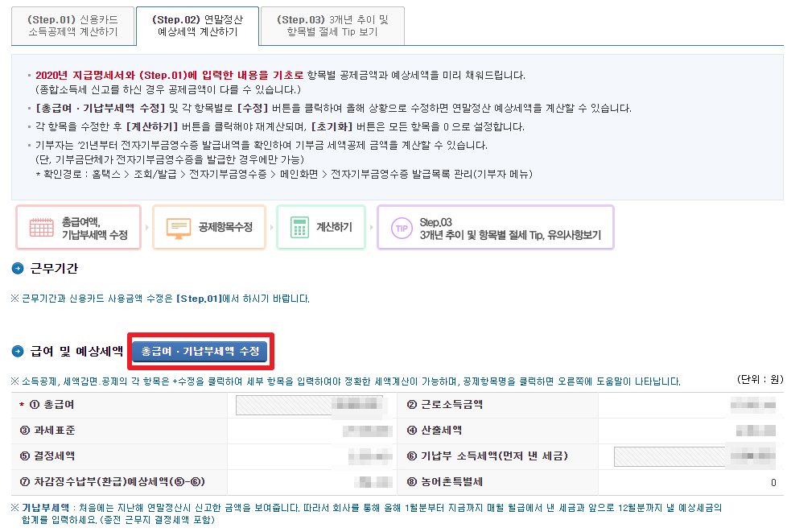This screenshot has width=787, height=532.
Task: Click the red 2020년 지급명세서와 notice text
Action: pyautogui.click(x=170, y=76)
